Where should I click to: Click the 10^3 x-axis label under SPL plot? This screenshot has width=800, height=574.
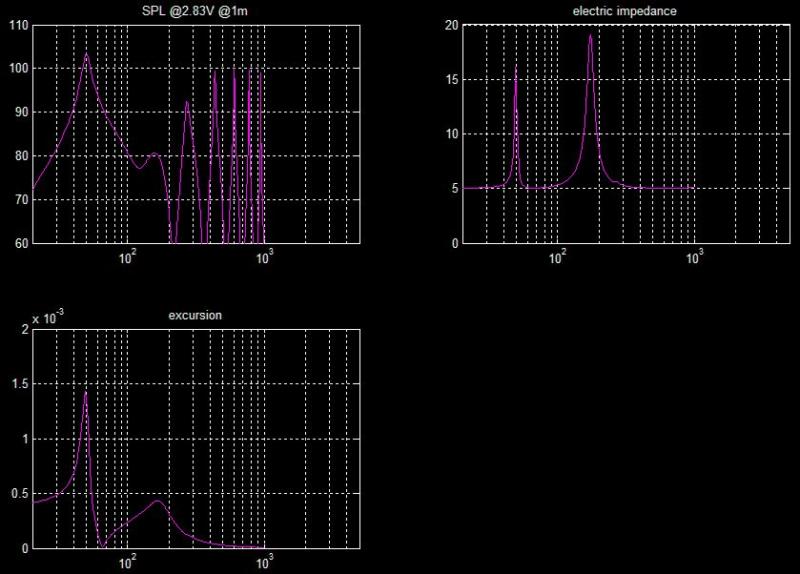(264, 258)
